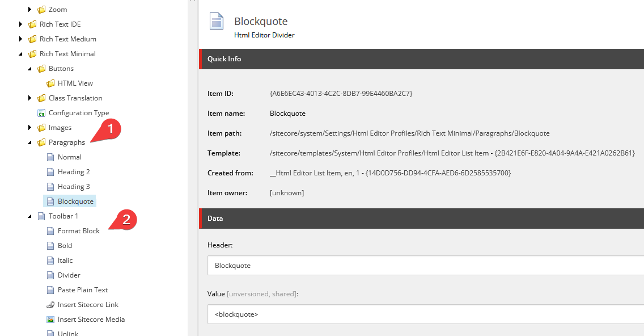Open the Bold toolbar item
The height and width of the screenshot is (336, 644).
point(65,246)
